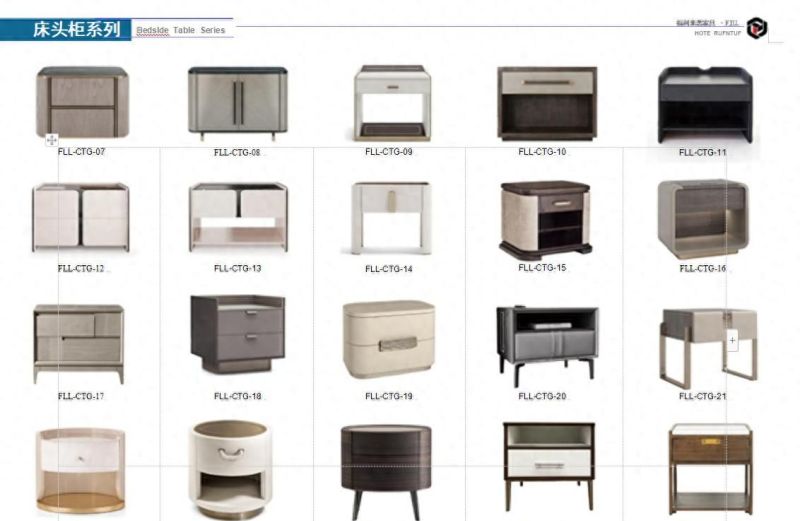Select the dark FLL-CTG-11 bedside table image
This screenshot has height=521, width=800.
[x=705, y=105]
